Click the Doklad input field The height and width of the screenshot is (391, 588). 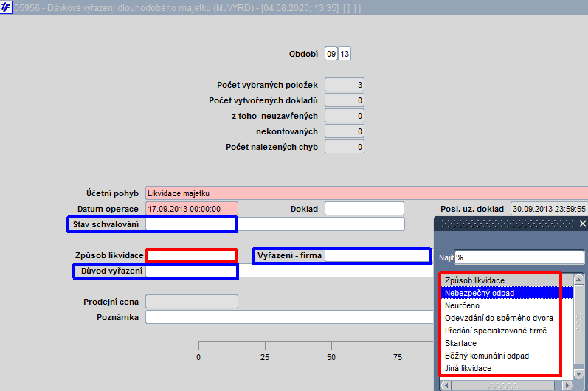[x=364, y=209]
